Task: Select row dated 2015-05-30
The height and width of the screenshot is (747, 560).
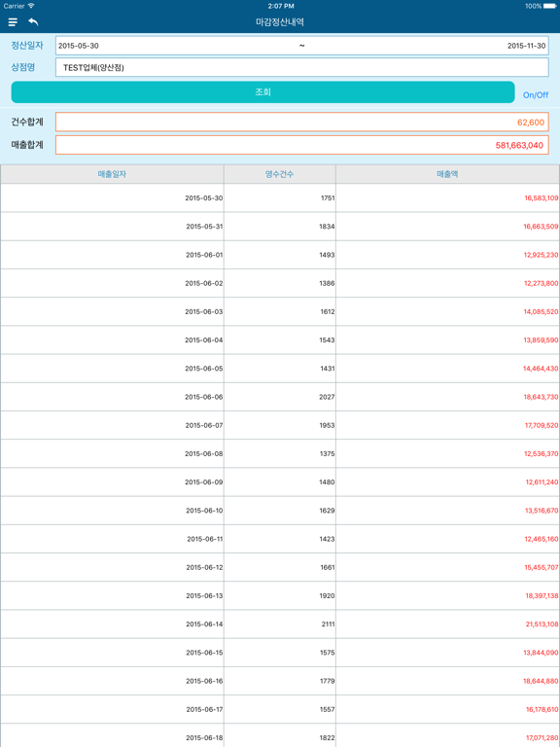Action: [280, 197]
